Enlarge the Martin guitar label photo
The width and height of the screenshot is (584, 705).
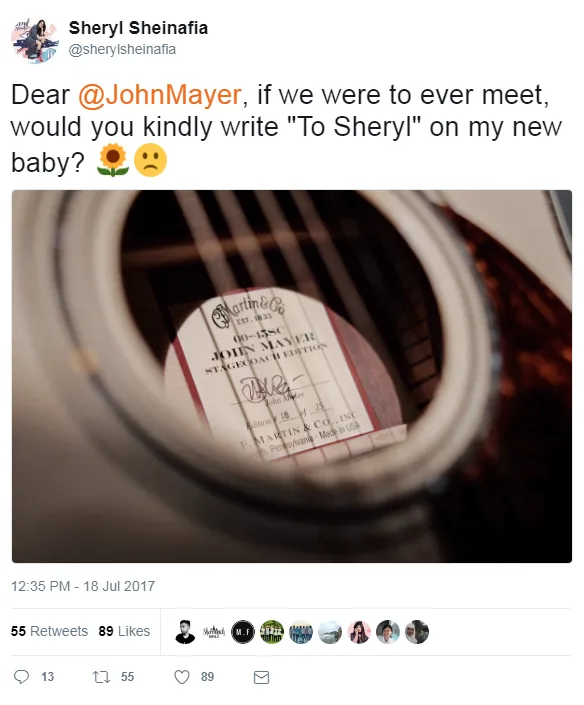click(292, 376)
